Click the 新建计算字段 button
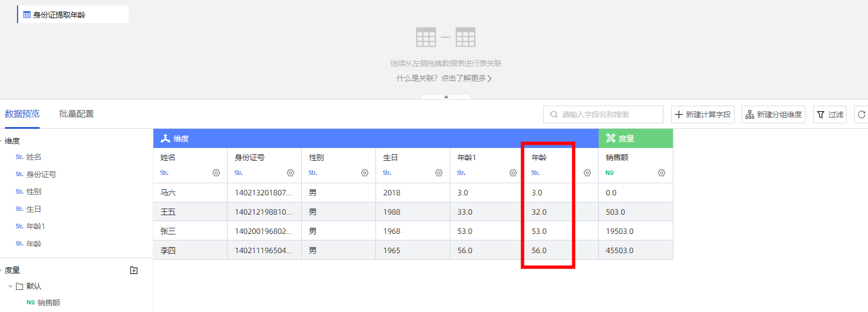Image resolution: width=868 pixels, height=312 pixels. [703, 114]
